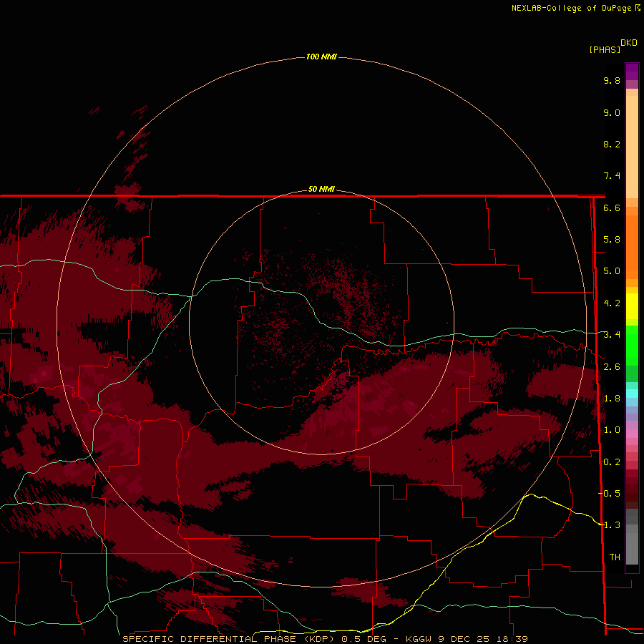The height and width of the screenshot is (644, 644).
Task: Select the light peach color bar segment
Action: click(632, 147)
